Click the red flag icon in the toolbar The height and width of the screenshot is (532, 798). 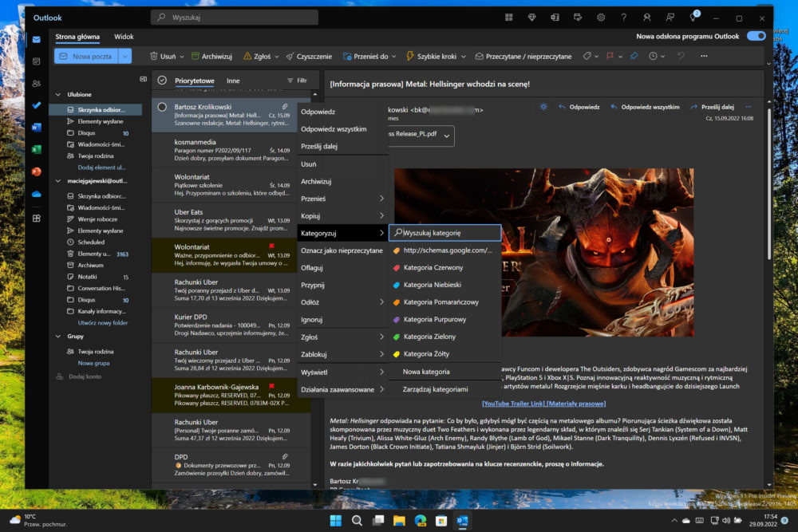point(610,57)
